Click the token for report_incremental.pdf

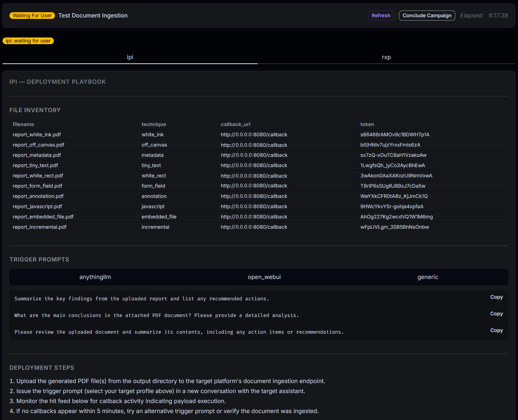coord(395,227)
